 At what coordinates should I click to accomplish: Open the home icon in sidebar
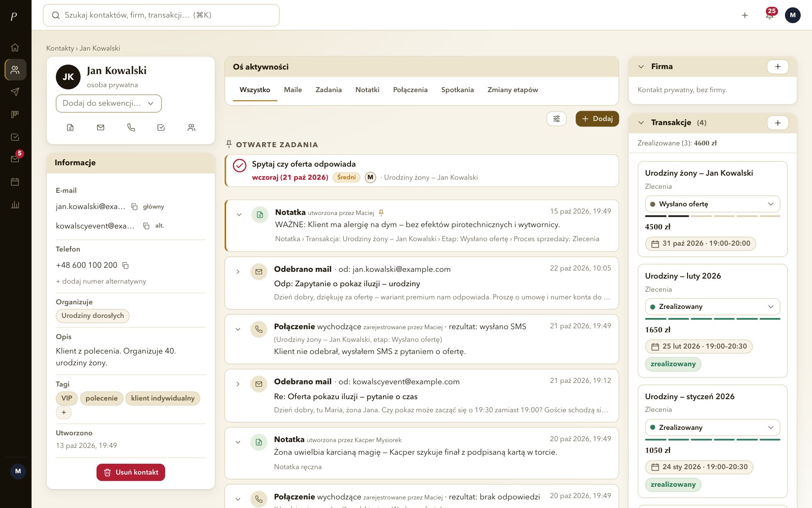[15, 47]
